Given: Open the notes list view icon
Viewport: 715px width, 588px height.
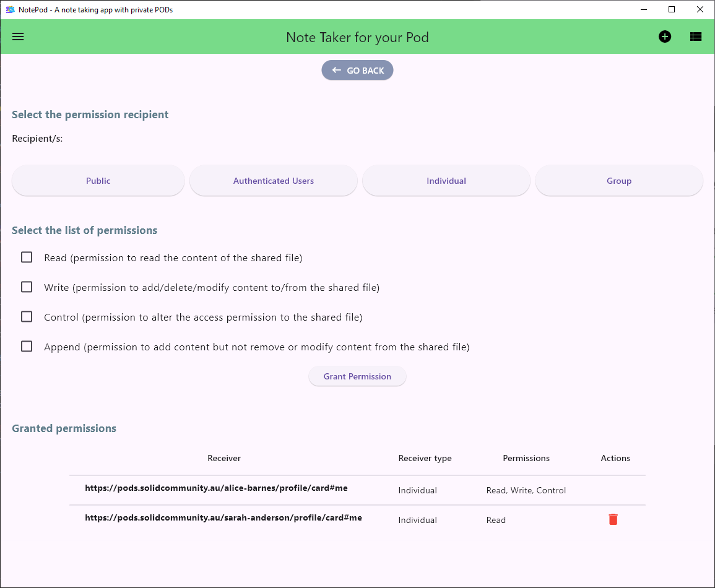Looking at the screenshot, I should coord(696,37).
